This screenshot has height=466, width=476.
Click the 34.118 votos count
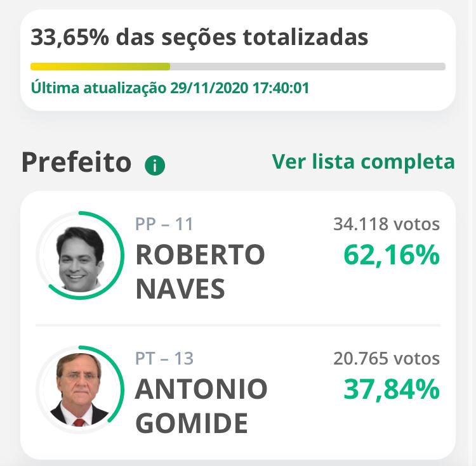387,224
